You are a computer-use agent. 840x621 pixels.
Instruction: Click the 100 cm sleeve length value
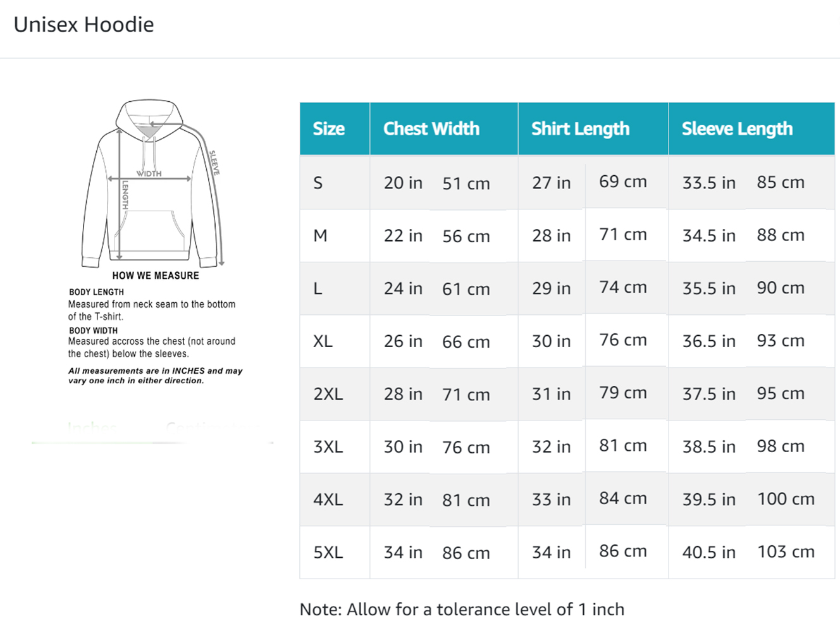click(x=786, y=499)
